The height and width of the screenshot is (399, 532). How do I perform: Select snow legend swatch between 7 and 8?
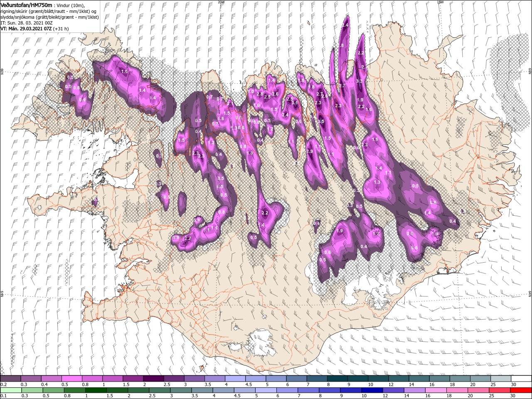(317, 379)
